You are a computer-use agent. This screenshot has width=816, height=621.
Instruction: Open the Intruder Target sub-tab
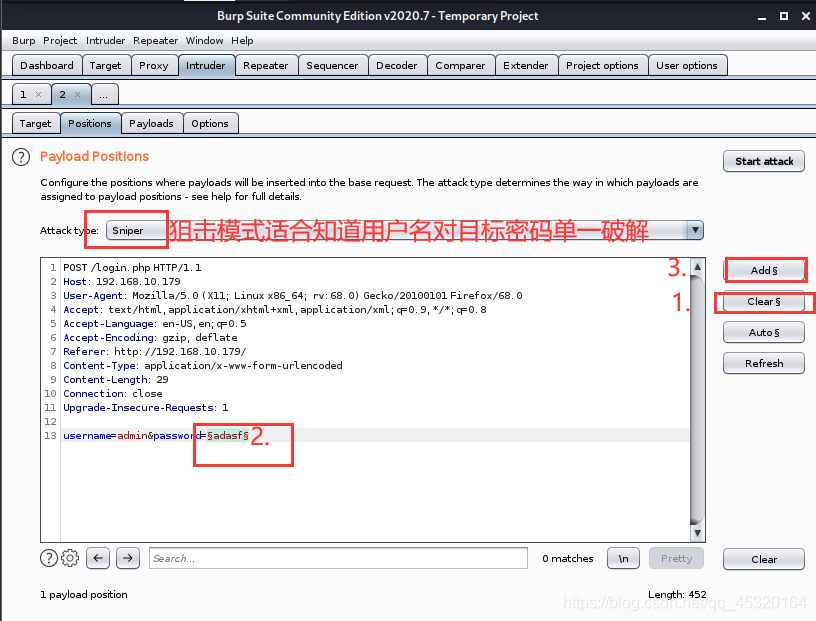[x=35, y=123]
